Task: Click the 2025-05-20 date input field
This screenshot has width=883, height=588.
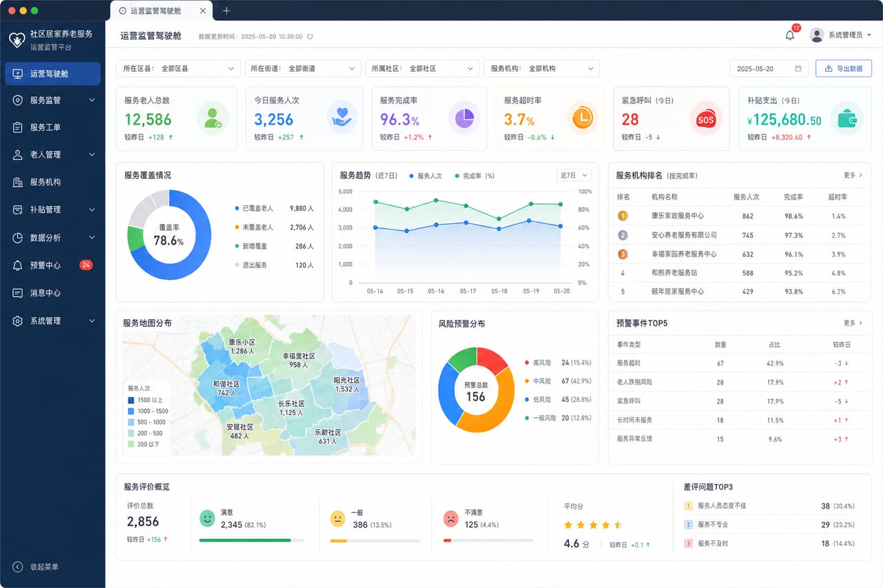Action: tap(769, 69)
